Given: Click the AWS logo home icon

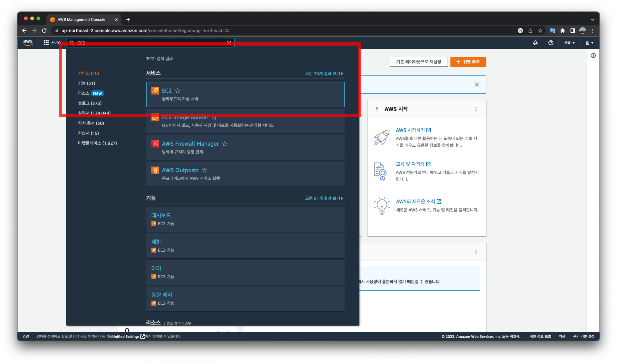Looking at the screenshot, I should point(28,42).
